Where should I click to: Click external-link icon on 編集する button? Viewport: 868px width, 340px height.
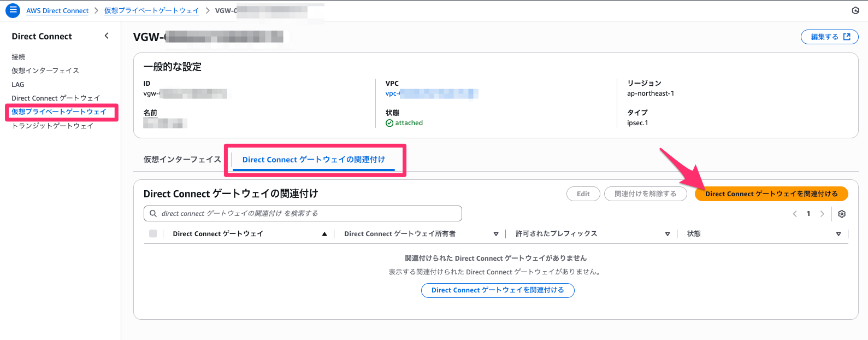pos(847,37)
